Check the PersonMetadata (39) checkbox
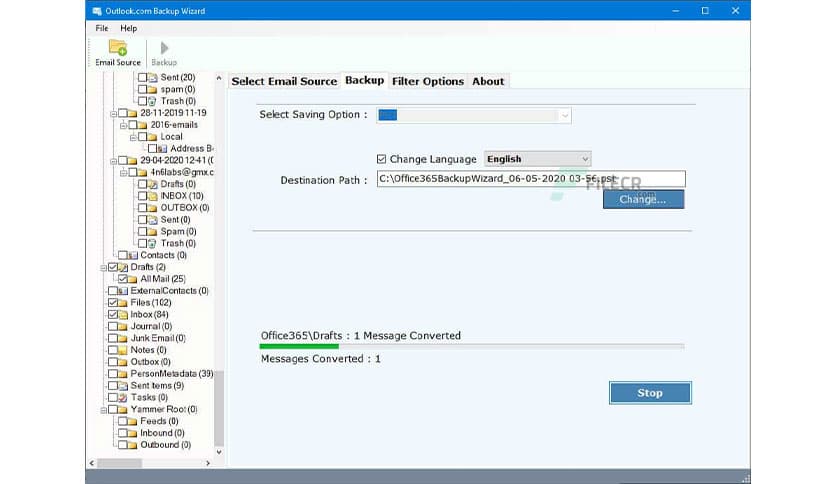 (112, 374)
